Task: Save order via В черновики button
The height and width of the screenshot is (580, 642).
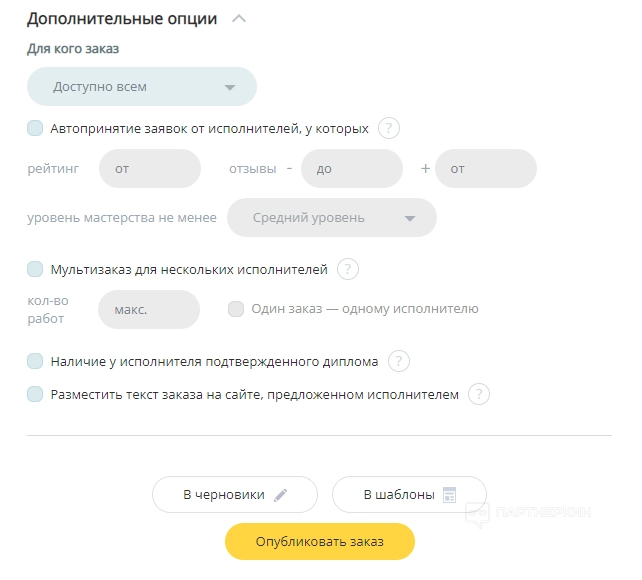Action: pyautogui.click(x=225, y=494)
